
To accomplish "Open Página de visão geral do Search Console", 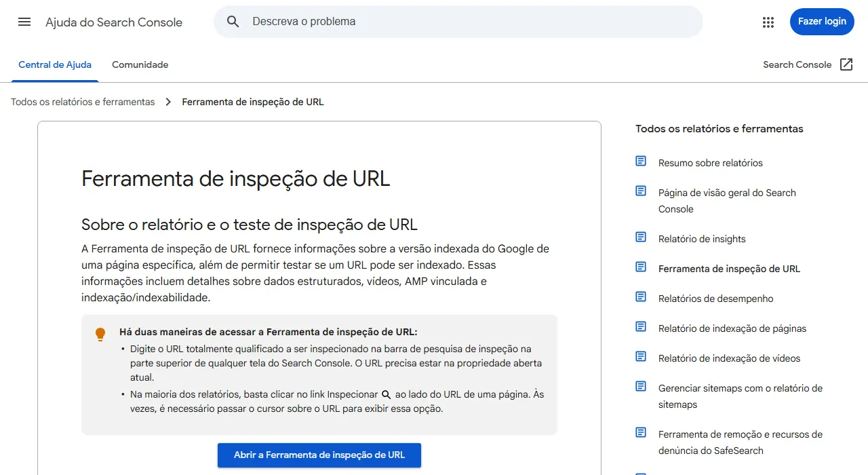I will point(727,201).
